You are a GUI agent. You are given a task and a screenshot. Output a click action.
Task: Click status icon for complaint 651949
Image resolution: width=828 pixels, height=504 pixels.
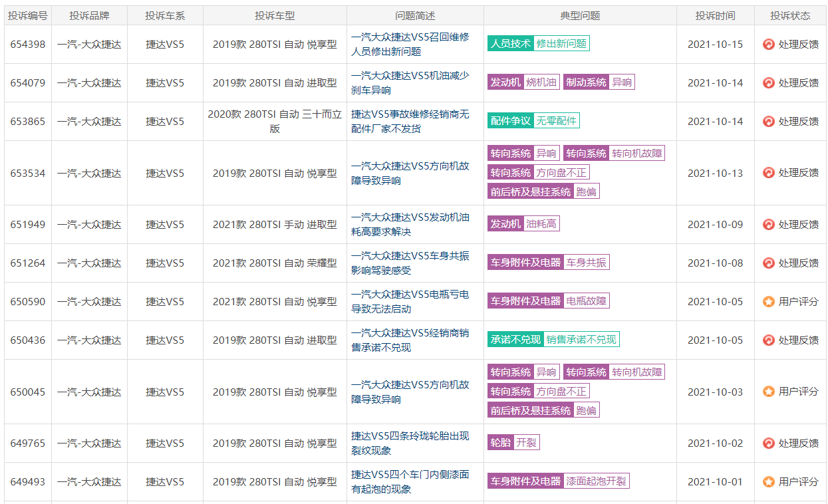coord(769,225)
